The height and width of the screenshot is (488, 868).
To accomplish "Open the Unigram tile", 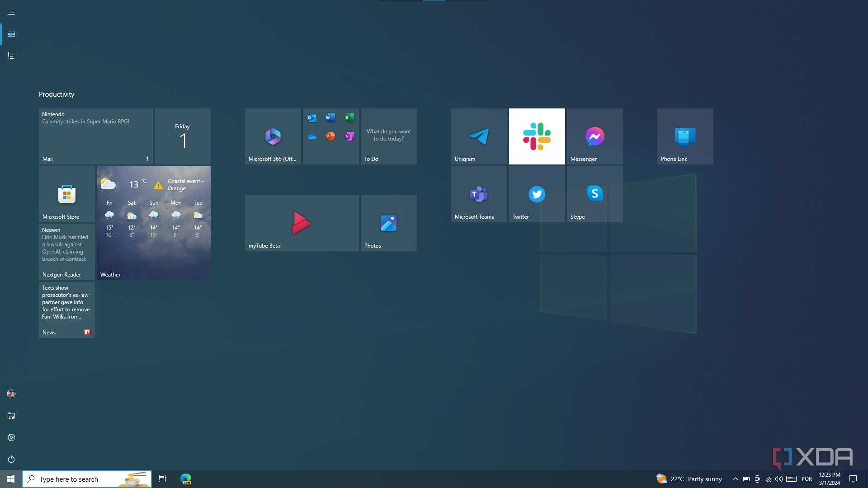I will [x=479, y=136].
